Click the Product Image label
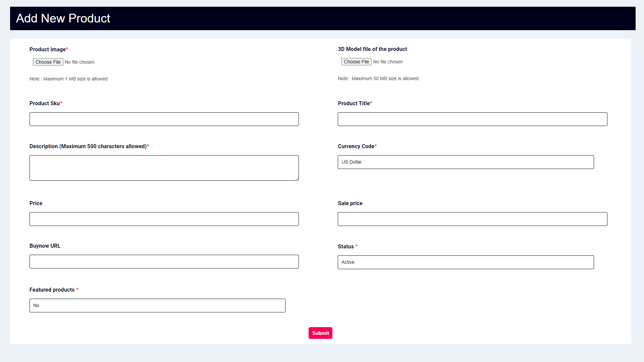 [x=48, y=49]
